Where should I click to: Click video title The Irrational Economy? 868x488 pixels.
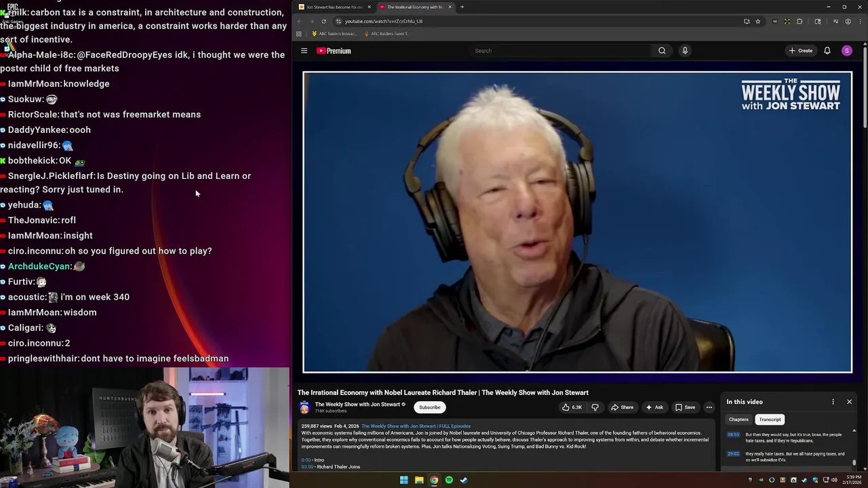coord(443,392)
